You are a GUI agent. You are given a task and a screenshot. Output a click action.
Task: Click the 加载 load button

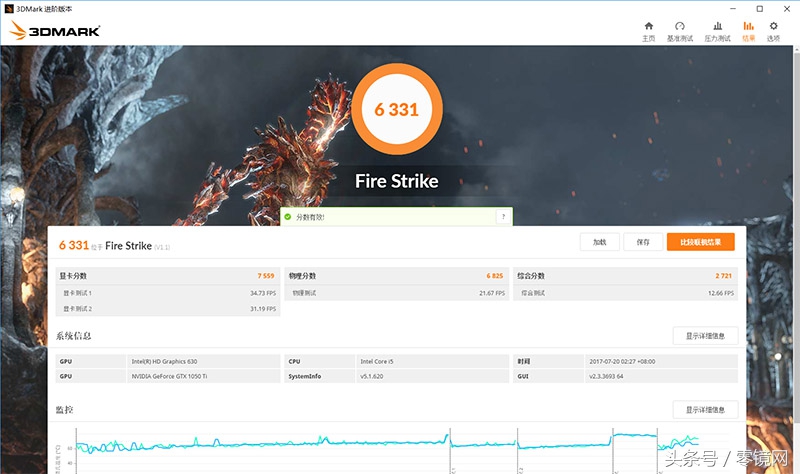(599, 242)
